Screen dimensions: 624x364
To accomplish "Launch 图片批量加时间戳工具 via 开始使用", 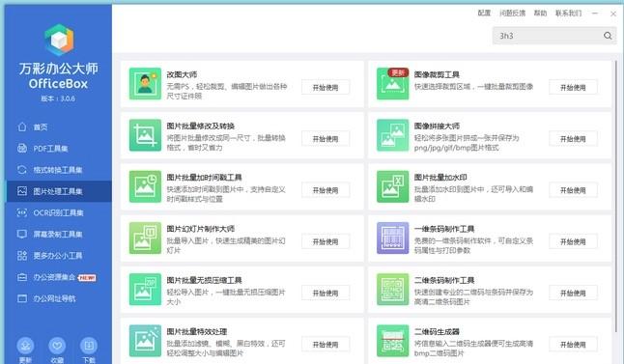I will click(x=326, y=190).
